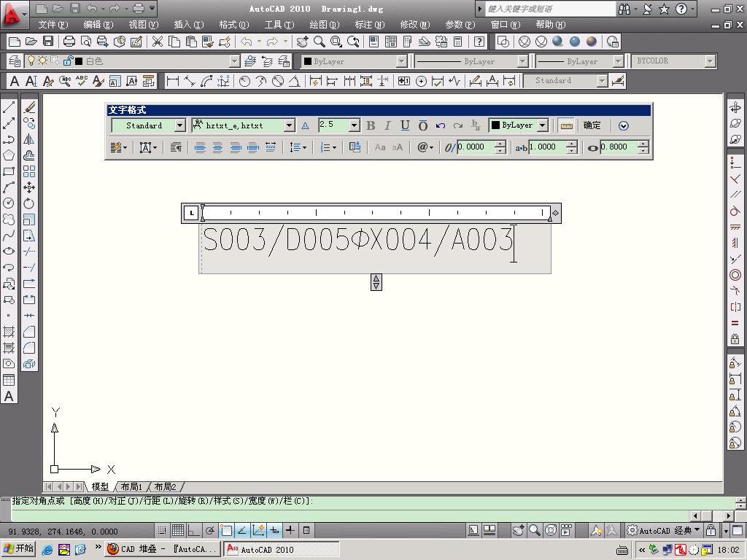This screenshot has width=747, height=560.
Task: Click the AutoCAD 2010 taskbar button
Action: click(282, 549)
